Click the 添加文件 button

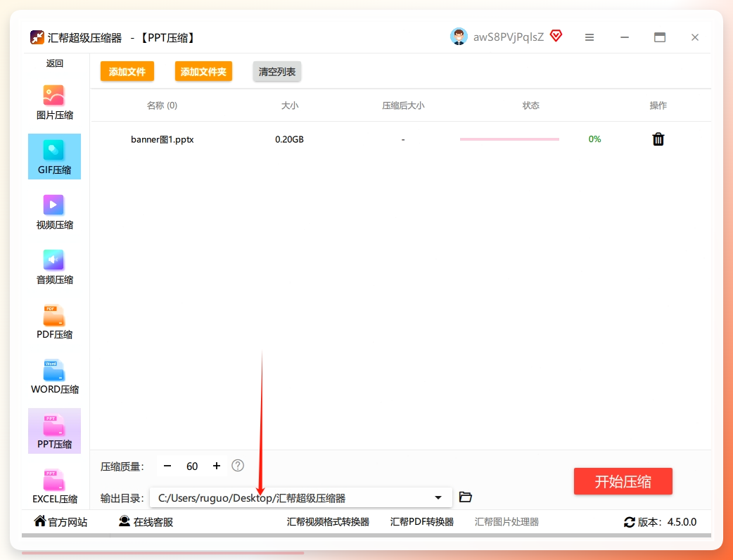(127, 72)
